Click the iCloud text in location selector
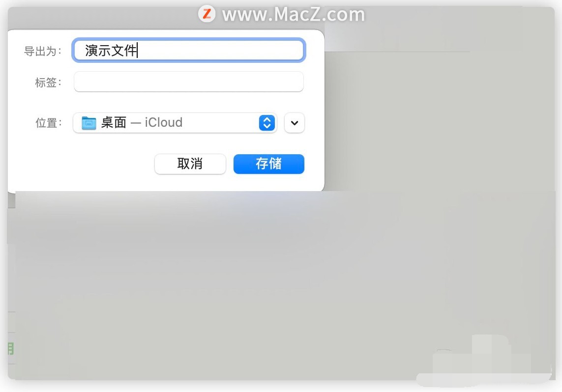This screenshot has width=562, height=392. tap(163, 122)
